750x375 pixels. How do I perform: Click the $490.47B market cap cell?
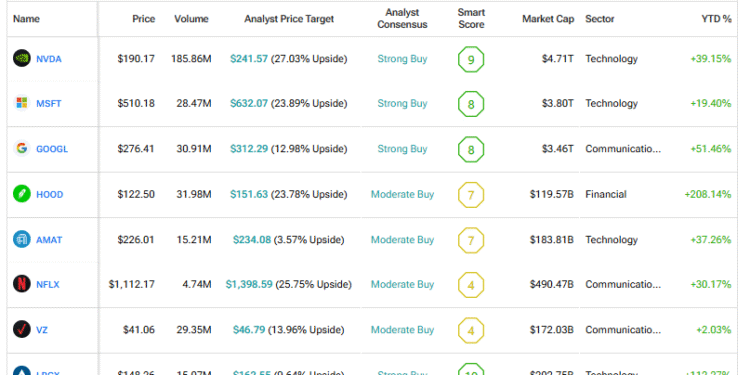click(551, 285)
